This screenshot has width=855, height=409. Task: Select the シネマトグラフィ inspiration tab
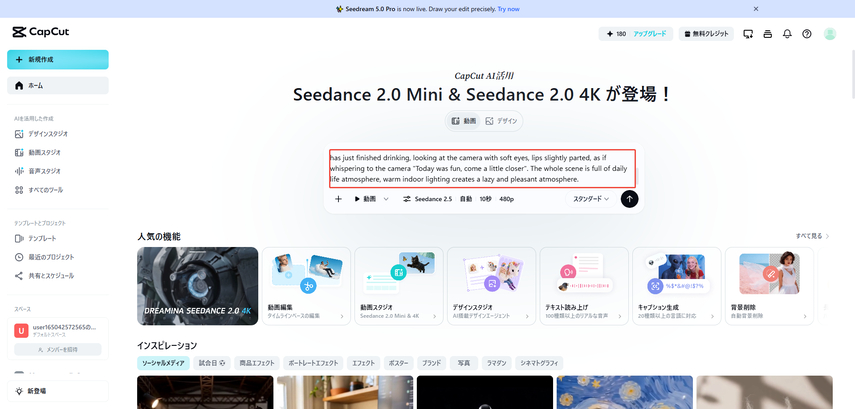[539, 363]
